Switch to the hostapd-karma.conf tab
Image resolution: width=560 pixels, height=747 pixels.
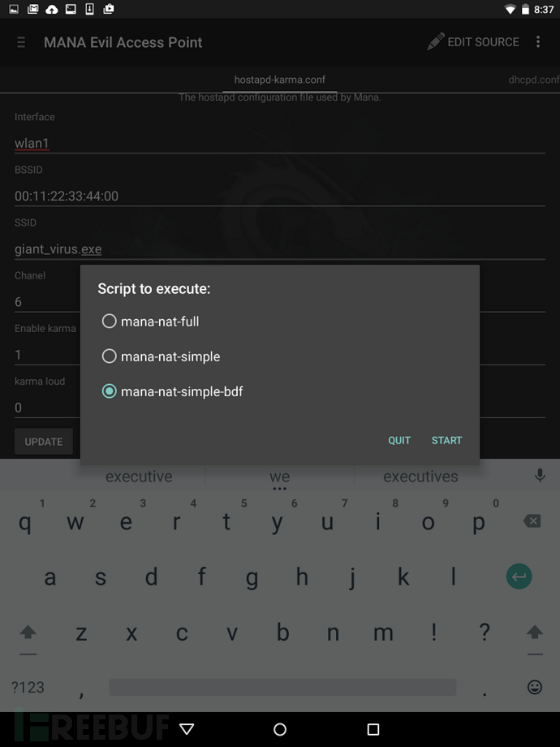tap(280, 80)
